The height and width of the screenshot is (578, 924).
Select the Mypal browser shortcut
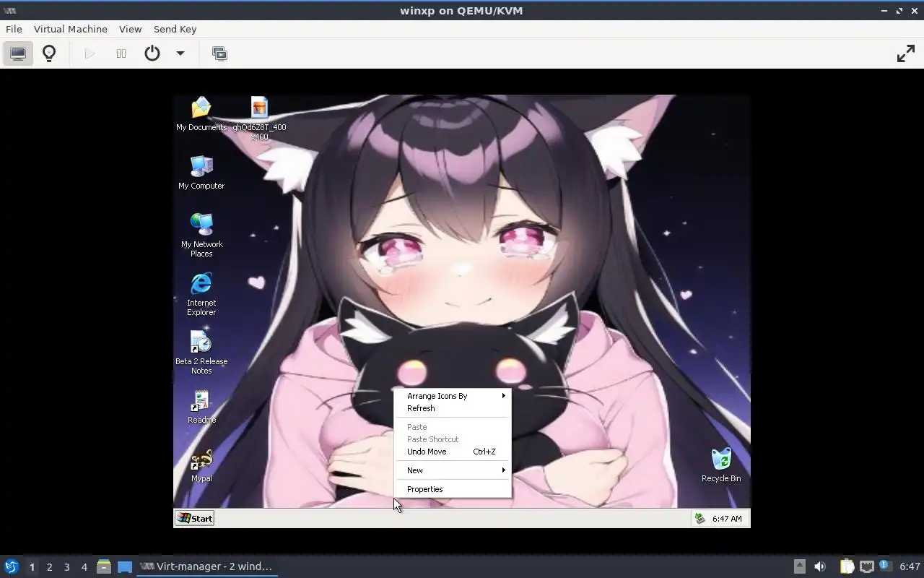(x=201, y=466)
